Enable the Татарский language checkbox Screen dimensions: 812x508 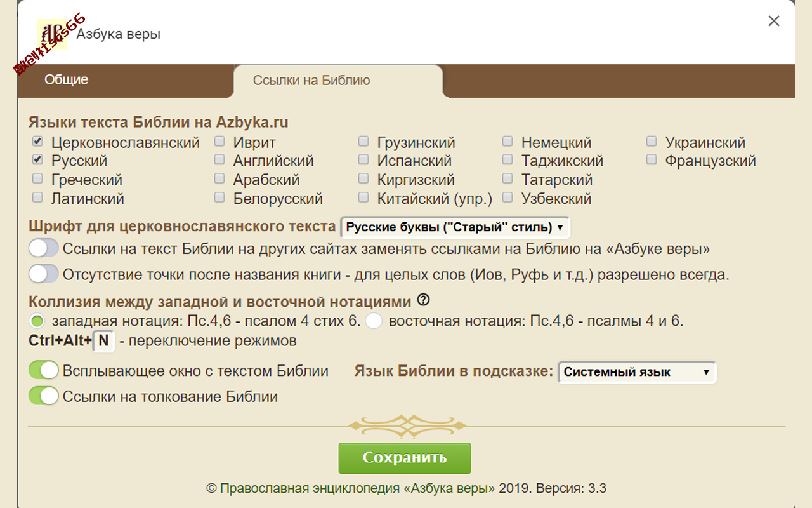(507, 178)
